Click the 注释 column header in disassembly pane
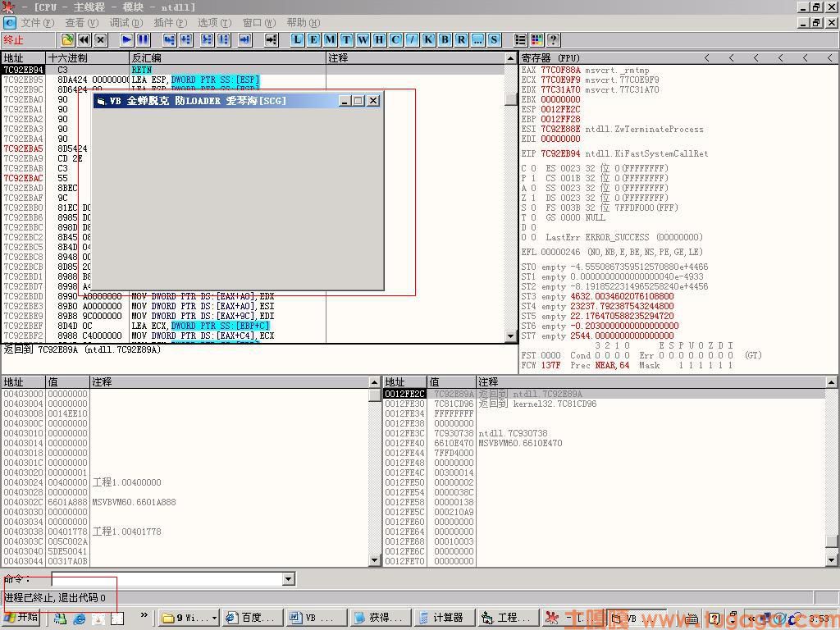The image size is (840, 630). tap(416, 58)
